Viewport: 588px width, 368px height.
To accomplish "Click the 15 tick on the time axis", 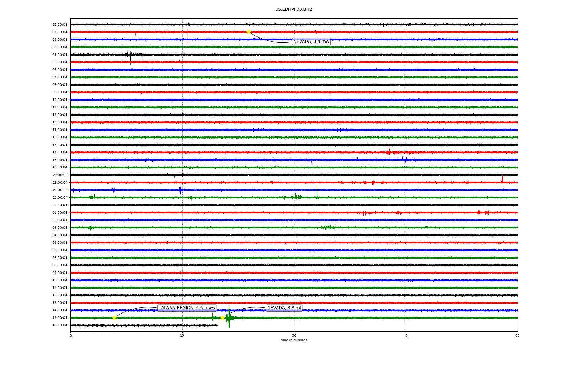I will (x=182, y=335).
